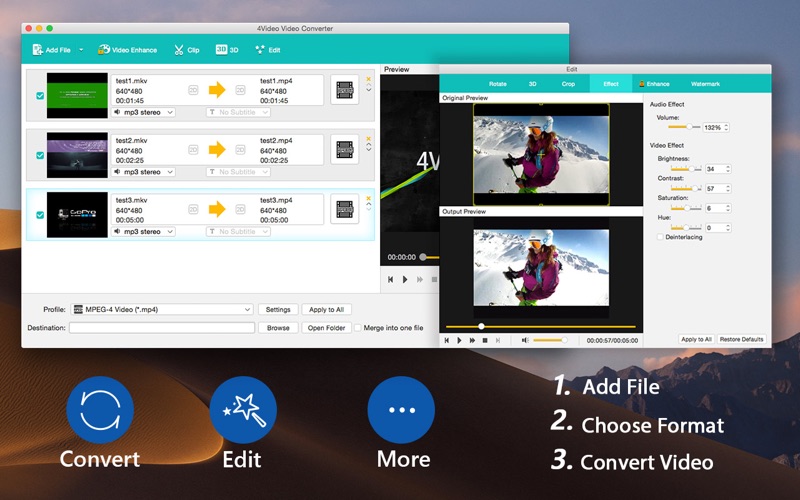Uncheck the test1.mkv file checkbox
This screenshot has height=500, width=800.
point(40,95)
